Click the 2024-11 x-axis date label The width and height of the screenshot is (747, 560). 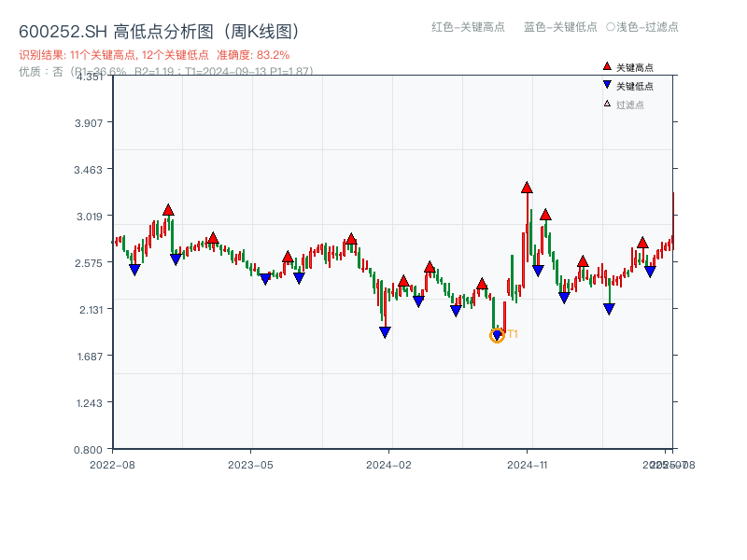tap(527, 464)
